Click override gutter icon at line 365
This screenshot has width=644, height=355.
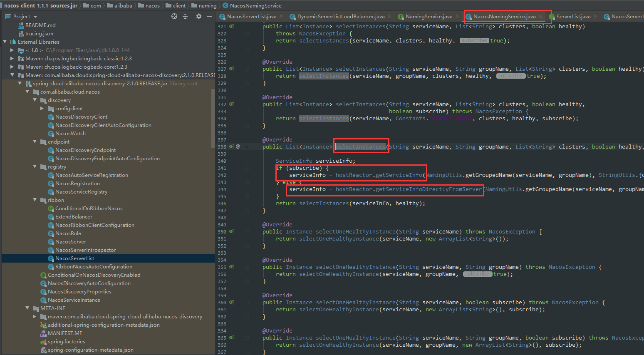[232, 338]
